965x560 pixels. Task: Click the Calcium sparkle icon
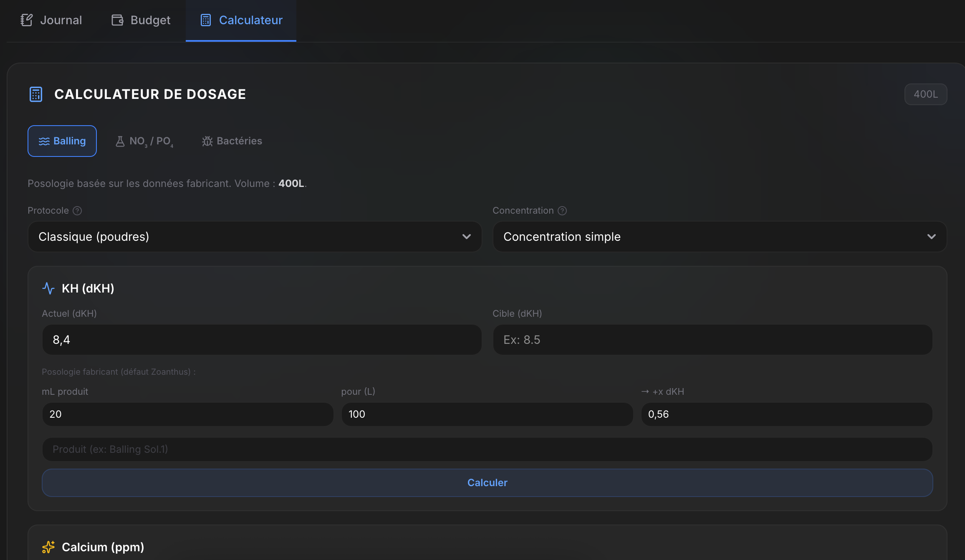pyautogui.click(x=48, y=547)
